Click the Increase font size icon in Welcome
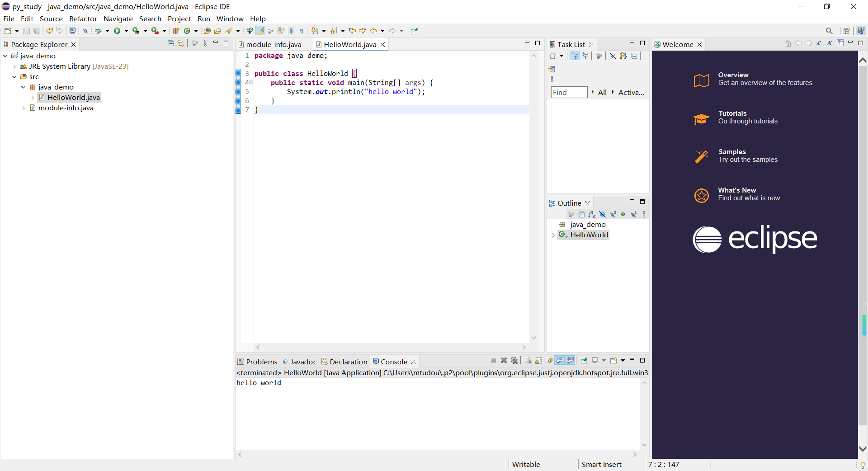 coord(829,43)
